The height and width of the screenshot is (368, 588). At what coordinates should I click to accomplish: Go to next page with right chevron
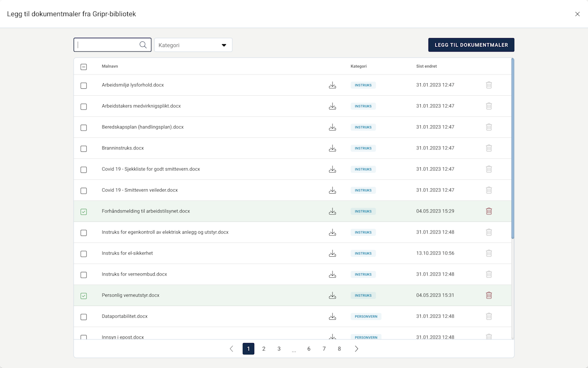click(x=356, y=349)
